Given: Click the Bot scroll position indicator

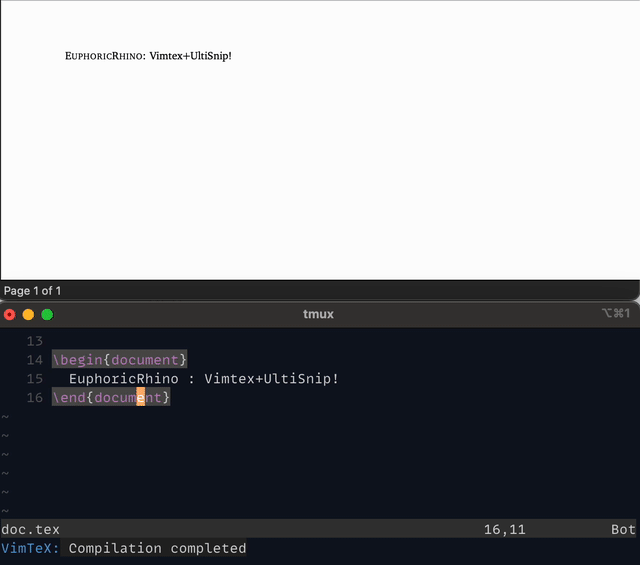Looking at the screenshot, I should pos(623,529).
